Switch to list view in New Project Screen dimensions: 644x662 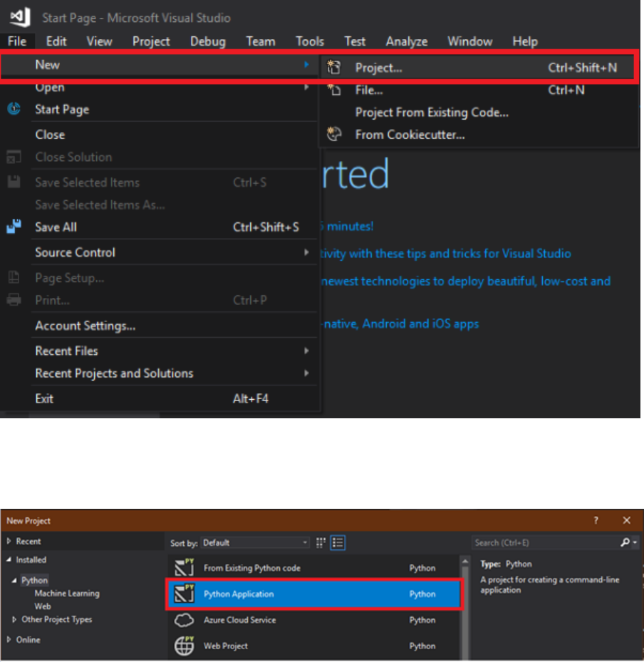(x=338, y=542)
